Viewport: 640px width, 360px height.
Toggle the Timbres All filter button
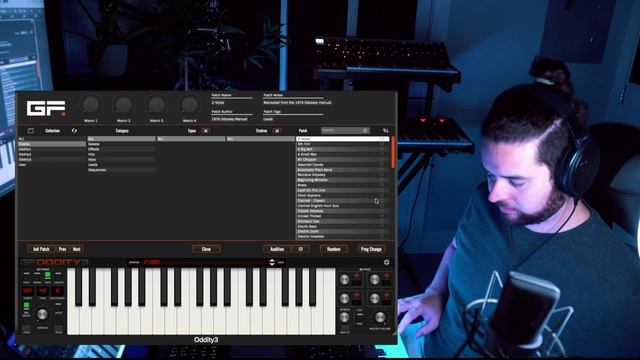click(277, 131)
